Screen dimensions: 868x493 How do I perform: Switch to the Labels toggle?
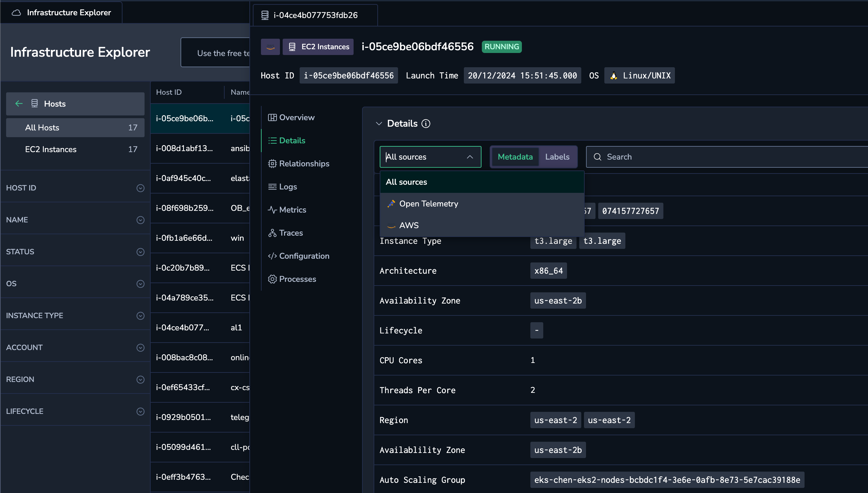(557, 157)
